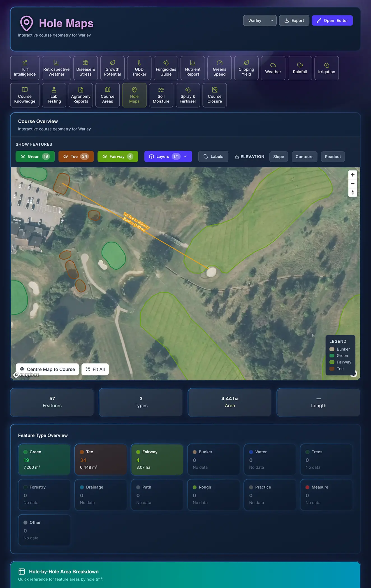Screen dimensions: 371x588
Task: Open Irrigation droplets icon
Action: (327, 65)
